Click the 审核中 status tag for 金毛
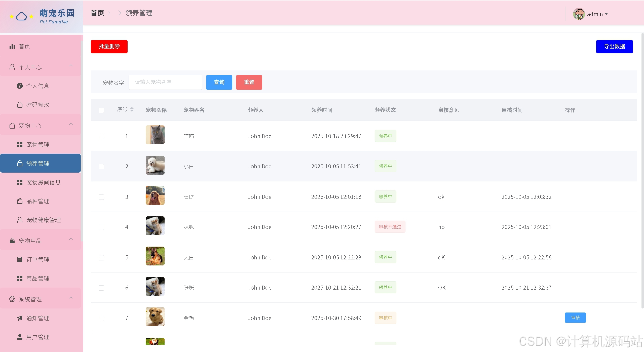This screenshot has width=644, height=352. 385,318
